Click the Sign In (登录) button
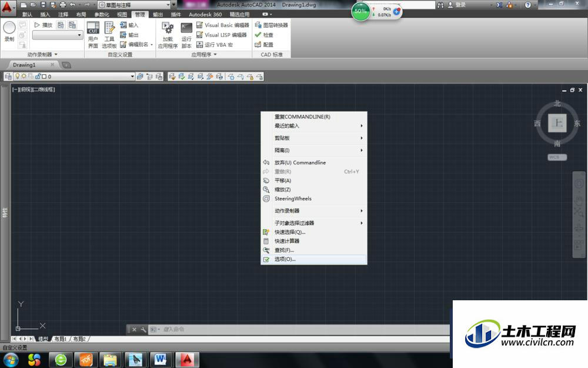This screenshot has height=368, width=588. tap(457, 5)
